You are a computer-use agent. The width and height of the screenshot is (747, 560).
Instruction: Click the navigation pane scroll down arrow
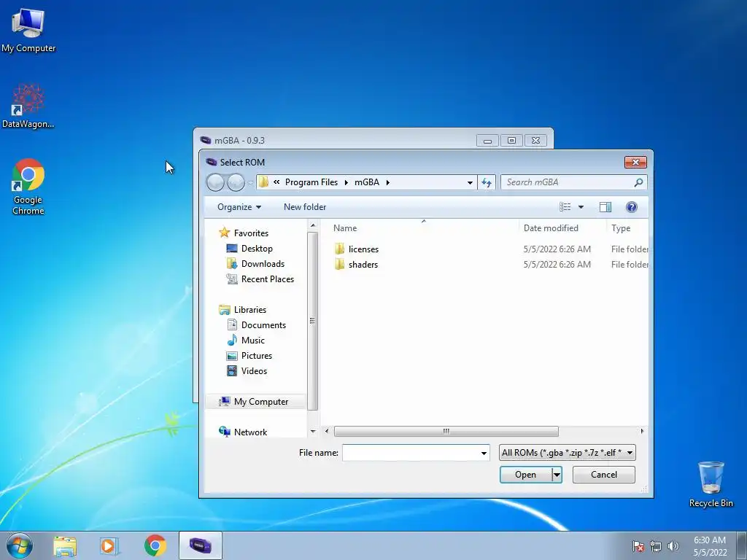click(313, 432)
